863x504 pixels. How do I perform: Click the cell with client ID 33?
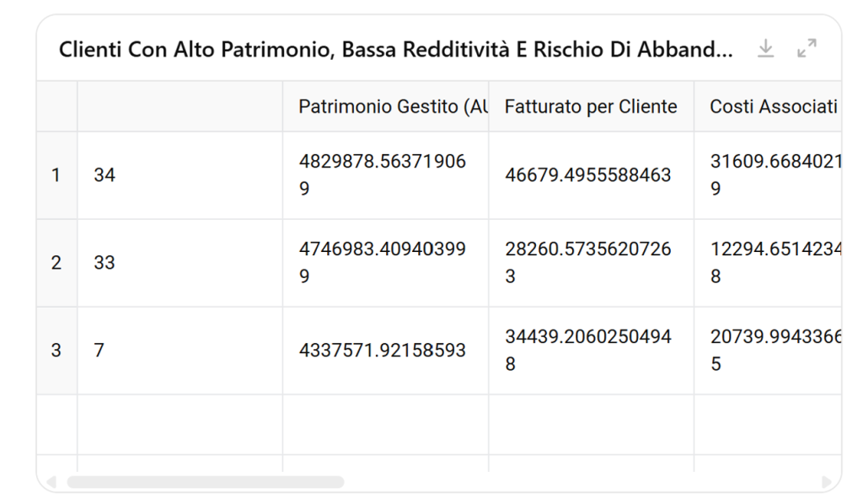coord(180,262)
